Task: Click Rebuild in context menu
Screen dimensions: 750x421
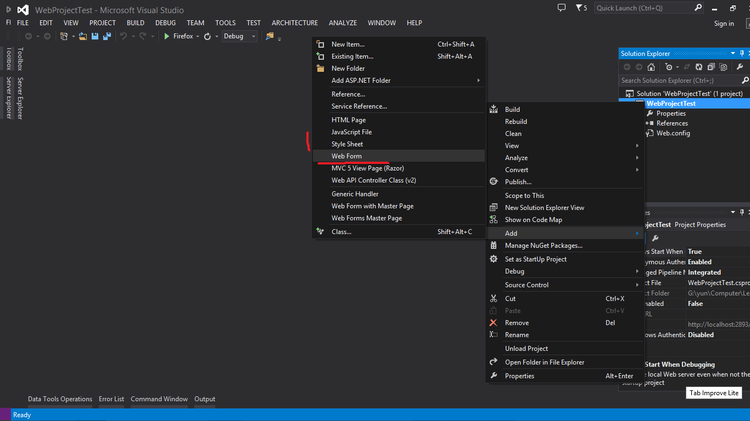Action: pos(564,122)
